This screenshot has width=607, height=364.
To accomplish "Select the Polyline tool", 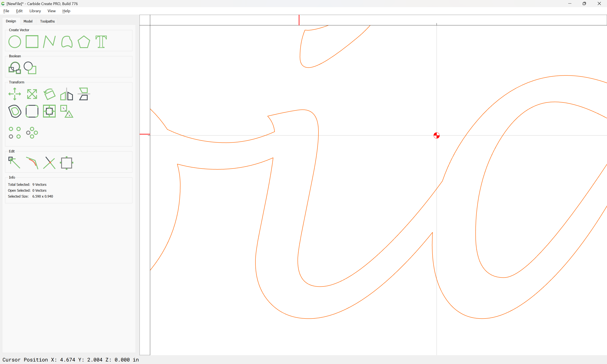I will pos(49,42).
